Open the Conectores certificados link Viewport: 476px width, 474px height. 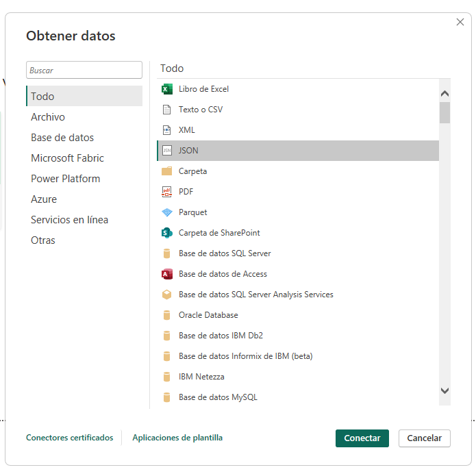tap(69, 438)
